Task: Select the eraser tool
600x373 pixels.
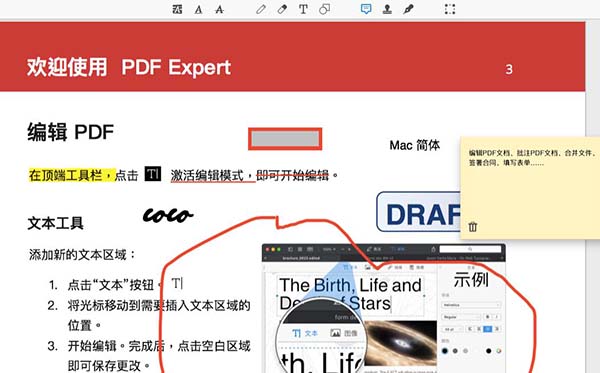Action: 282,9
